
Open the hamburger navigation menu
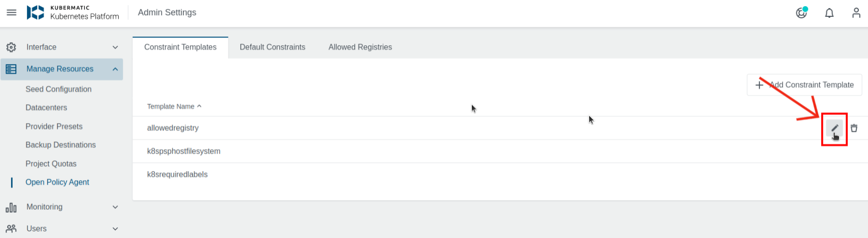11,12
